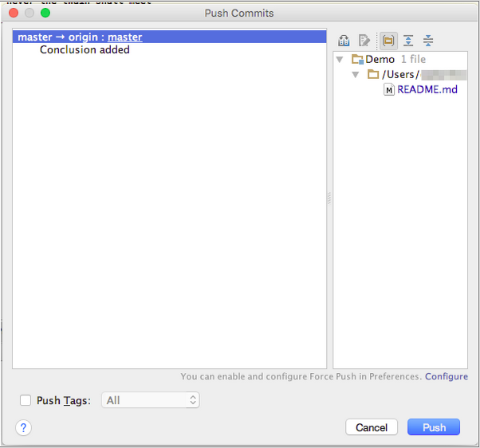Open the Configure link for Force Push

point(446,376)
